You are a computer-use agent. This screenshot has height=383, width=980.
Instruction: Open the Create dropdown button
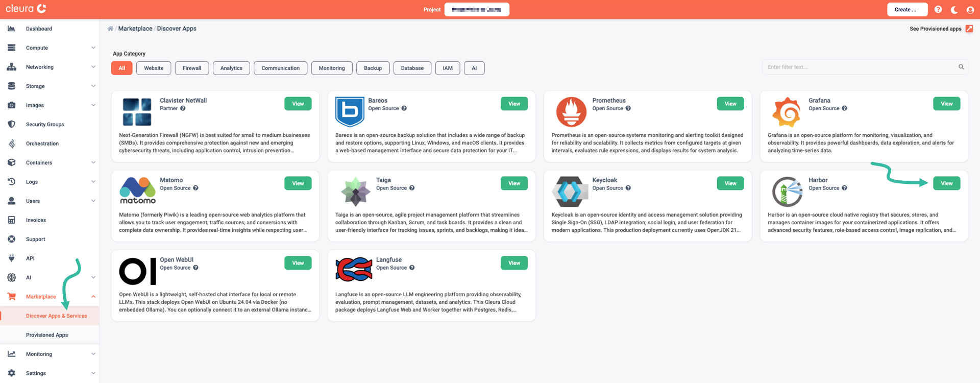(906, 10)
